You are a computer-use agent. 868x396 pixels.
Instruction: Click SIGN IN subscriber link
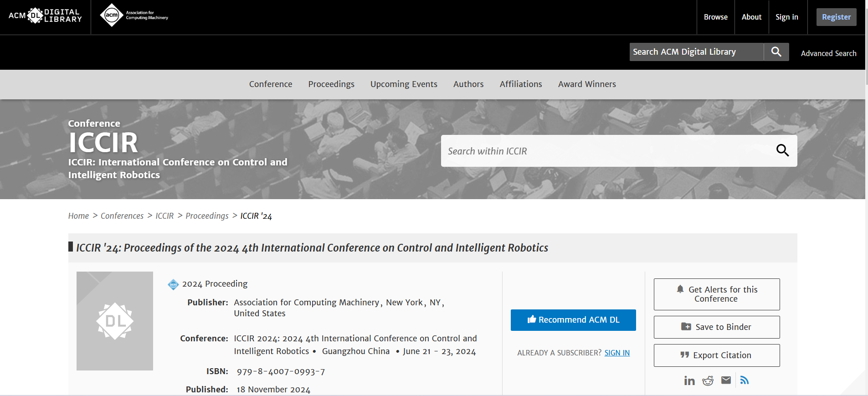click(x=617, y=353)
